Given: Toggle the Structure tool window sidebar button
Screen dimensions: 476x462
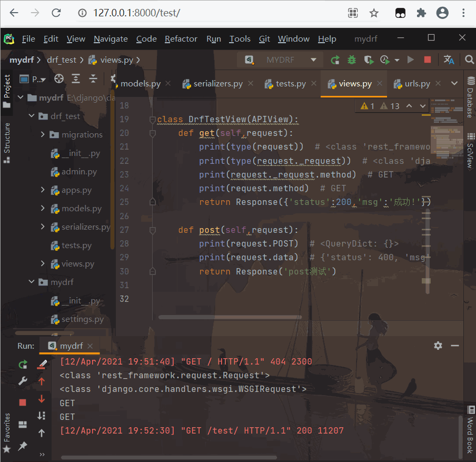Looking at the screenshot, I should tap(7, 138).
